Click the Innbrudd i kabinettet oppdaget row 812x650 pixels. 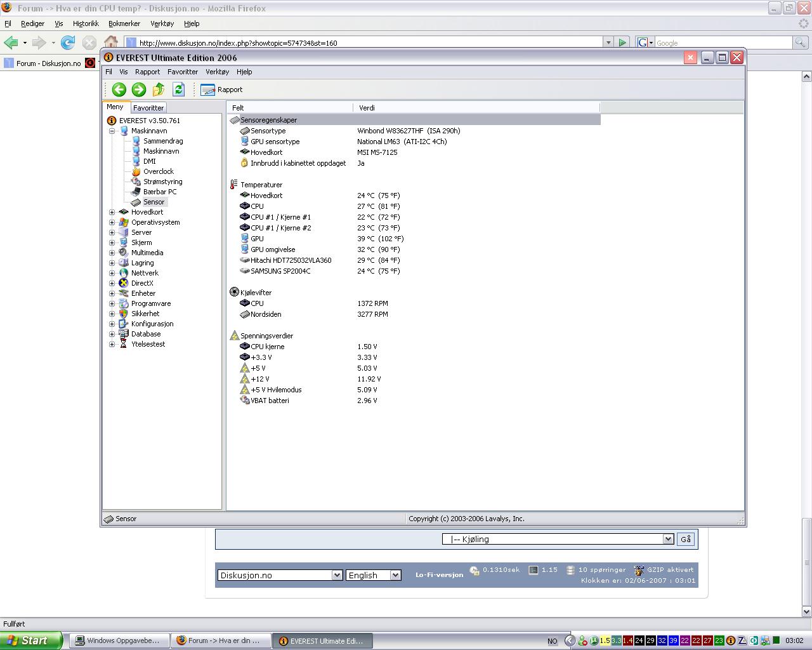[414, 163]
